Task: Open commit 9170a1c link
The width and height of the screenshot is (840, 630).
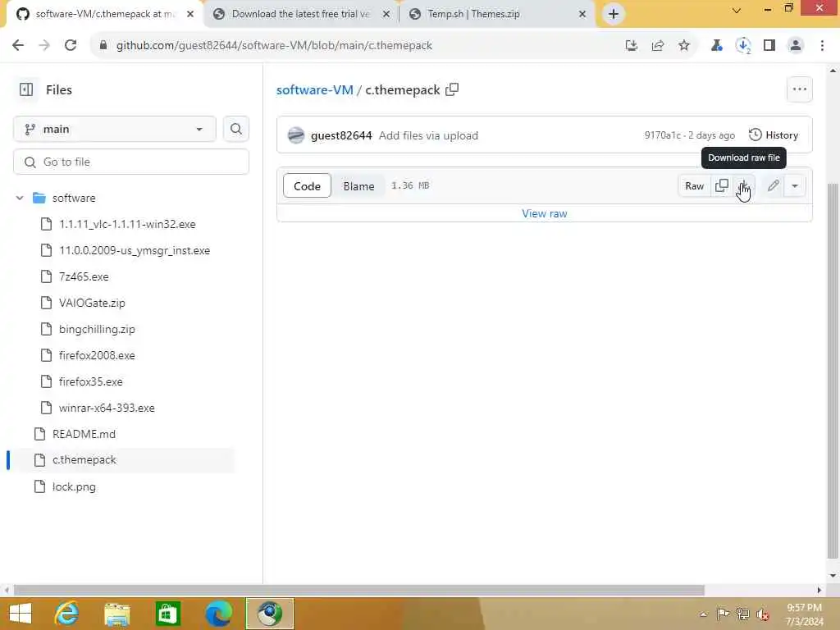Action: (663, 135)
